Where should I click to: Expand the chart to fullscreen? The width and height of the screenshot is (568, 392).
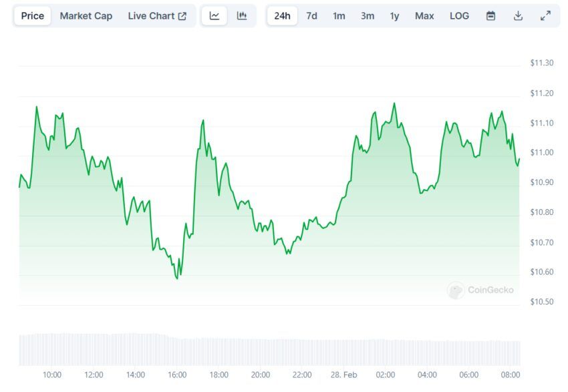point(545,16)
